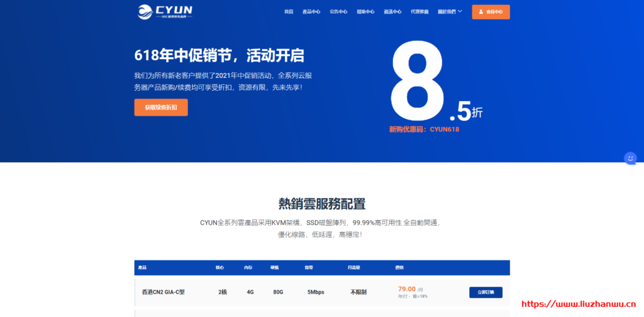This screenshot has height=317, width=644.
Task: Open the 產品中心 navigation item
Action: click(311, 11)
